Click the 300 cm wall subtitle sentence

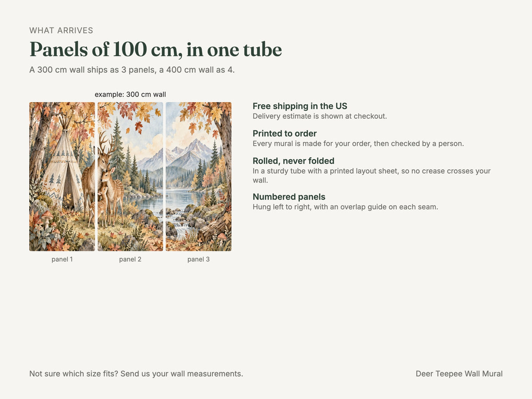tap(132, 70)
